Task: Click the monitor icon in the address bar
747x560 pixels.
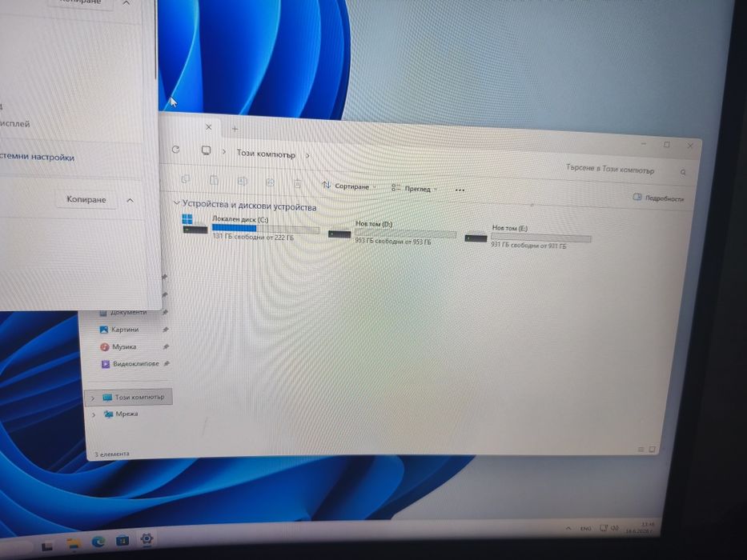Action: click(x=206, y=150)
